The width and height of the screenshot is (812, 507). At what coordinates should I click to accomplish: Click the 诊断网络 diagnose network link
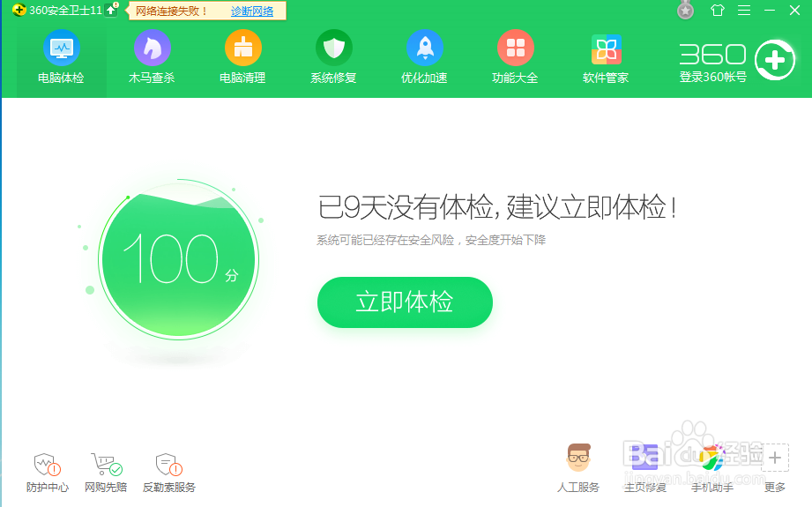tap(251, 11)
